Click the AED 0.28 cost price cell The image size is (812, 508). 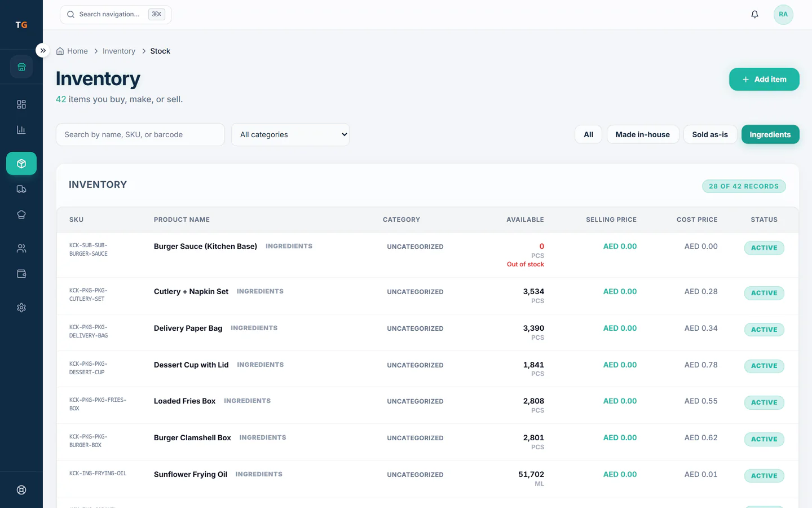(x=701, y=292)
